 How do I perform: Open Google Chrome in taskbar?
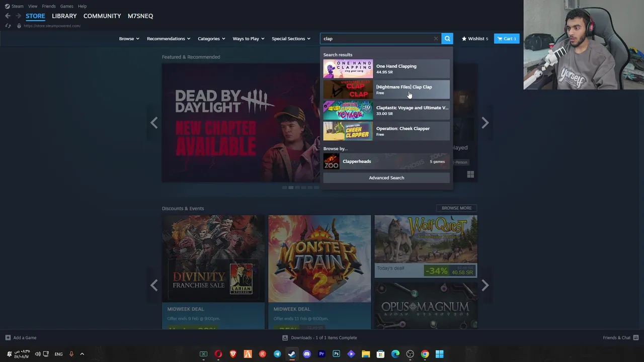click(x=425, y=354)
